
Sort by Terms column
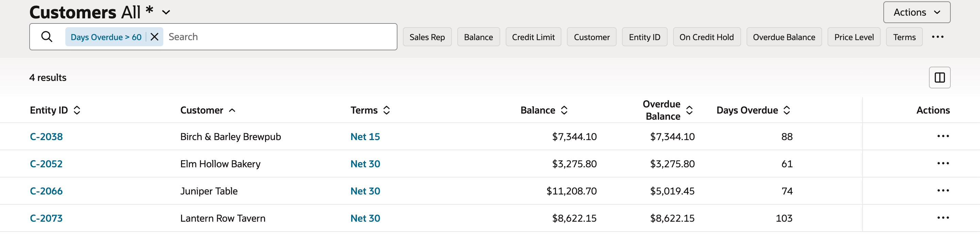[387, 110]
